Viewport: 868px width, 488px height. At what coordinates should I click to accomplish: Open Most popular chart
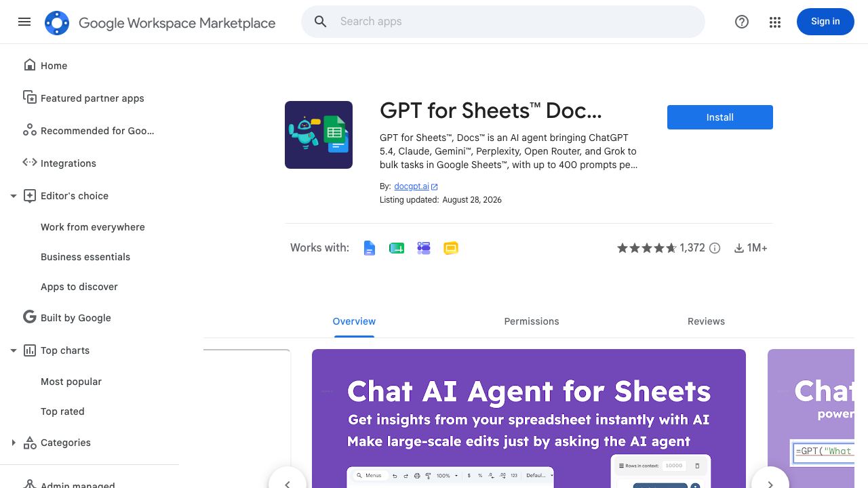point(71,382)
